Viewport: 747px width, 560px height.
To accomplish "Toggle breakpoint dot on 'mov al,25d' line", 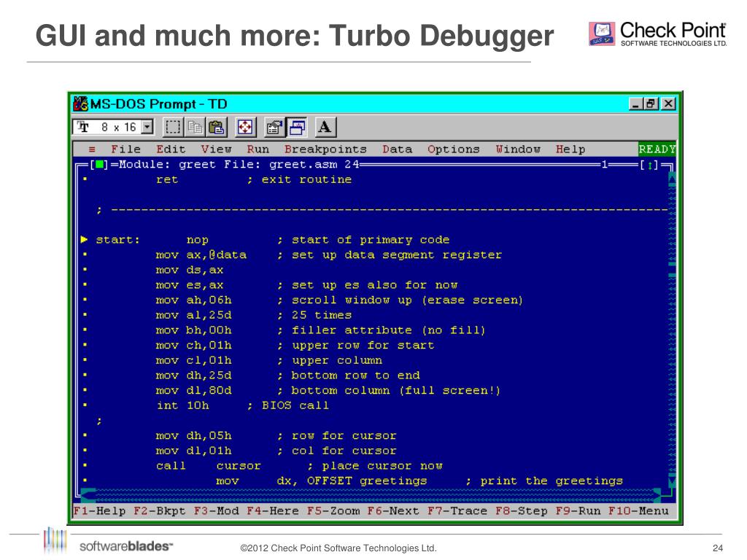I will click(x=85, y=315).
